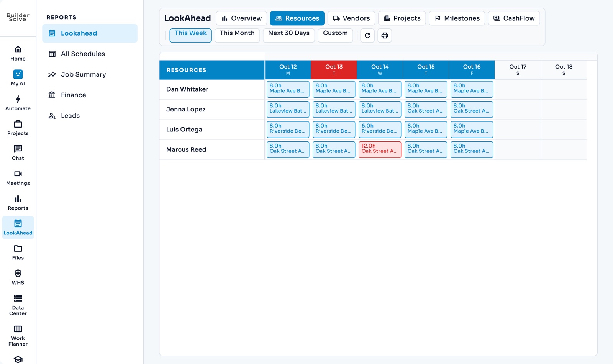Viewport: 613px width, 364px height.
Task: Open Jenna Lopez's Oct 15 Oak Street entry
Action: (426, 109)
